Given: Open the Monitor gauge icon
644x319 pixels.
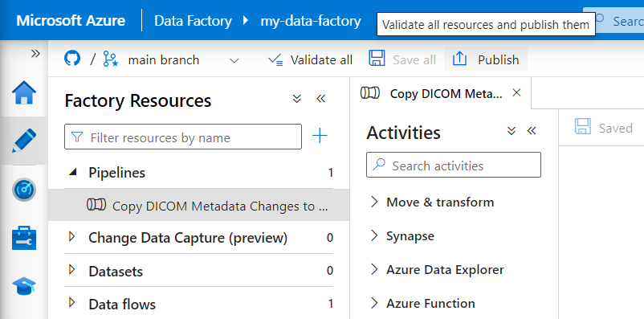Looking at the screenshot, I should 24,190.
